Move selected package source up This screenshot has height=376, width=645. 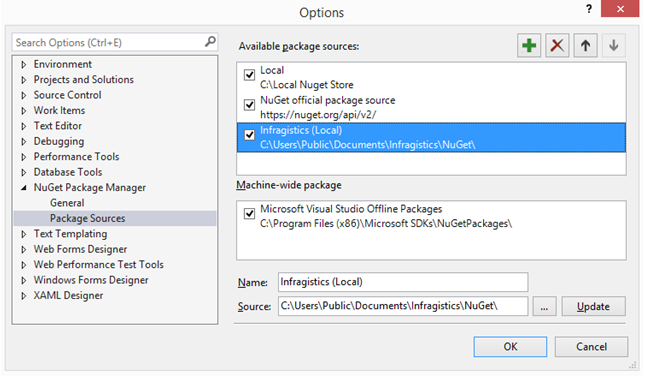pos(586,45)
